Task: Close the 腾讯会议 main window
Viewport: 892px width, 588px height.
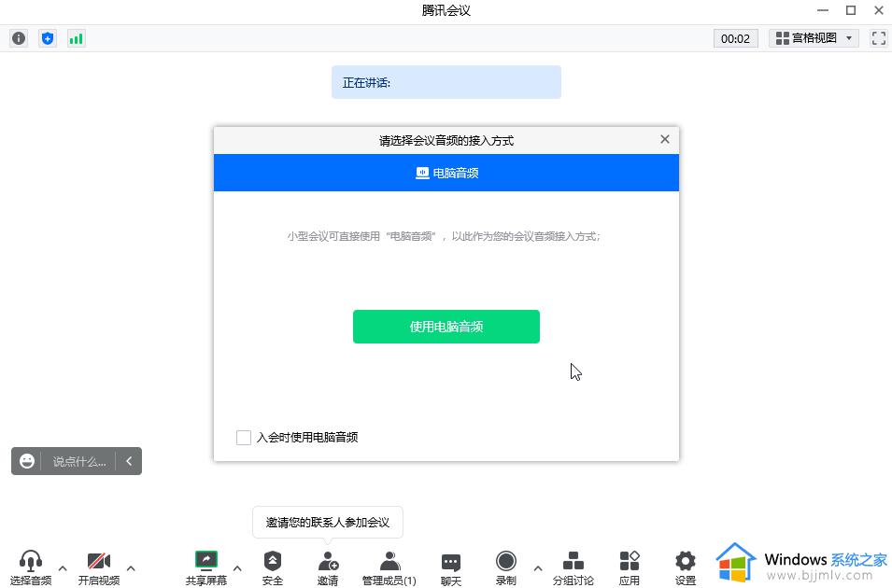Action: [878, 10]
